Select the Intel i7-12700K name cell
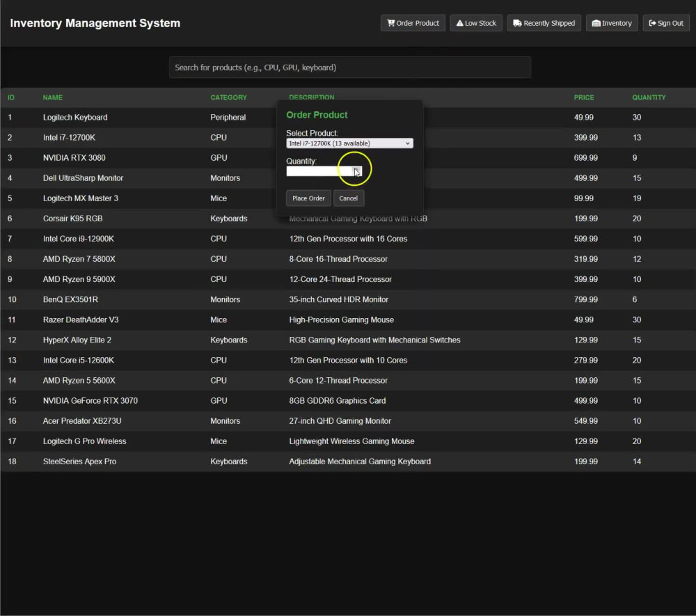696x616 pixels. click(x=69, y=138)
